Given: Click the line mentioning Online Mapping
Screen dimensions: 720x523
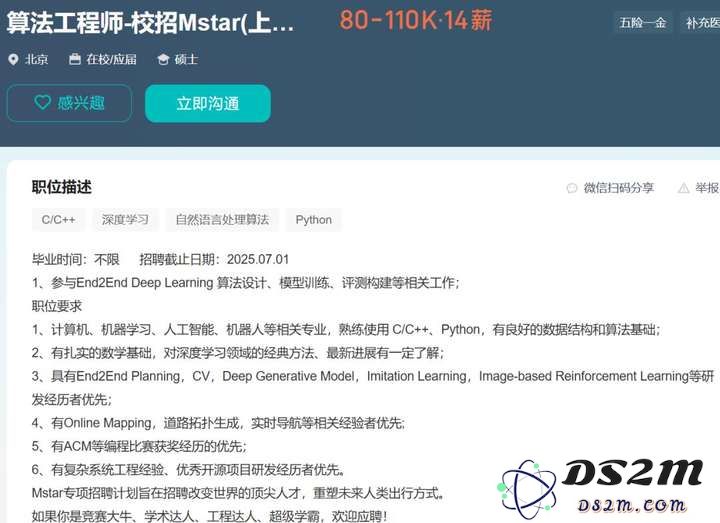Looking at the screenshot, I should pyautogui.click(x=218, y=423).
